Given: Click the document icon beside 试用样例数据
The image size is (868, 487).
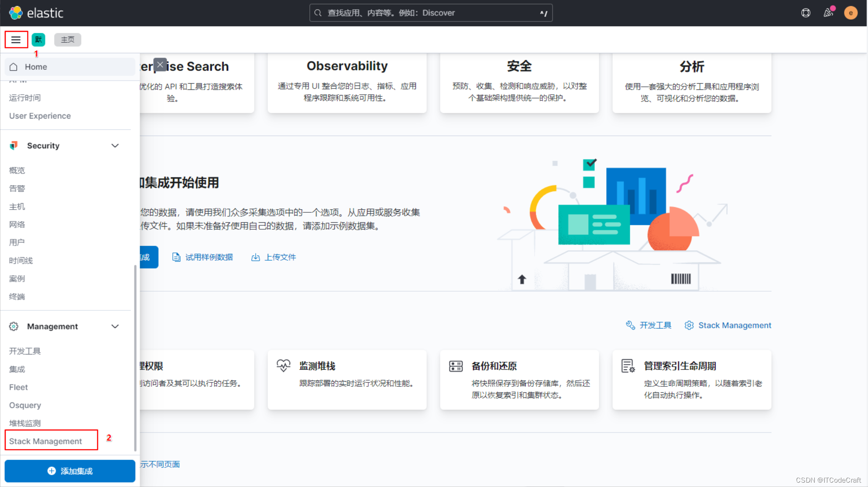Looking at the screenshot, I should coord(176,257).
